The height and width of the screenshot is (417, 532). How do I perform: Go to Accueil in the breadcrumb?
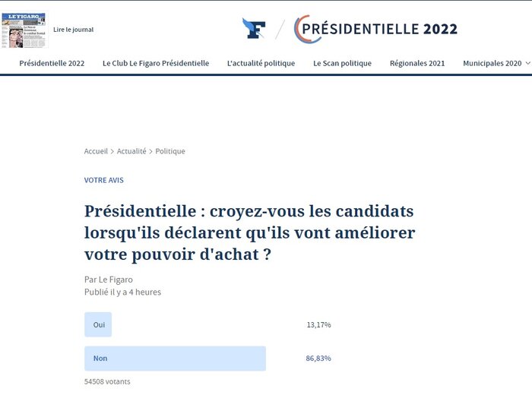click(x=96, y=151)
